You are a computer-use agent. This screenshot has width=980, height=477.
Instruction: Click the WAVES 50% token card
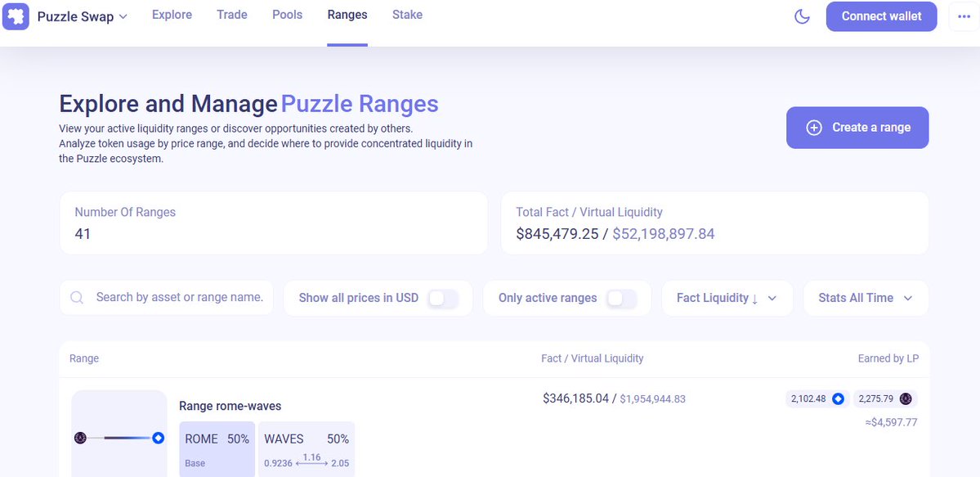(307, 449)
